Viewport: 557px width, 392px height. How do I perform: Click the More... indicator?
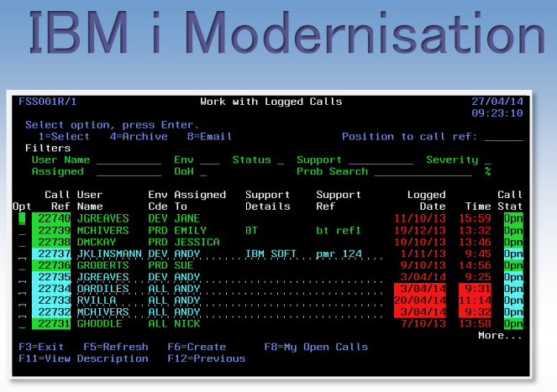500,336
